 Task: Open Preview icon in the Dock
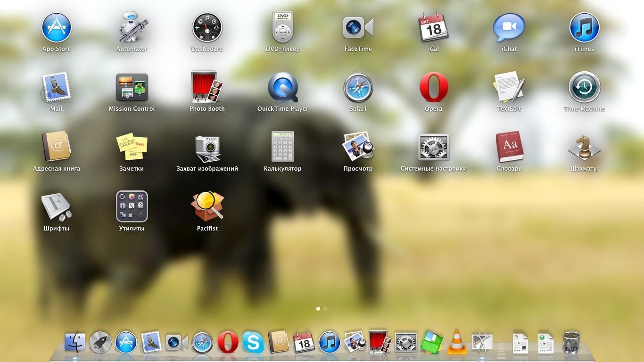pos(355,342)
